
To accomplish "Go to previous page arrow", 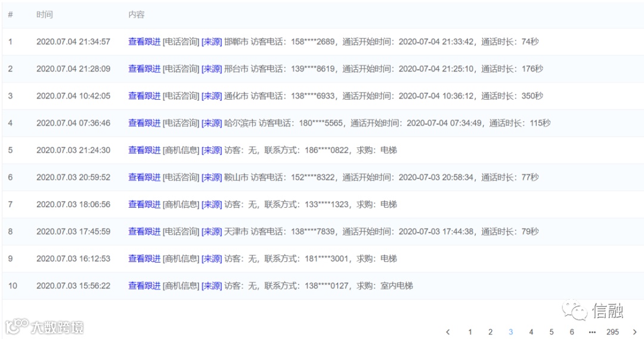I will [448, 332].
